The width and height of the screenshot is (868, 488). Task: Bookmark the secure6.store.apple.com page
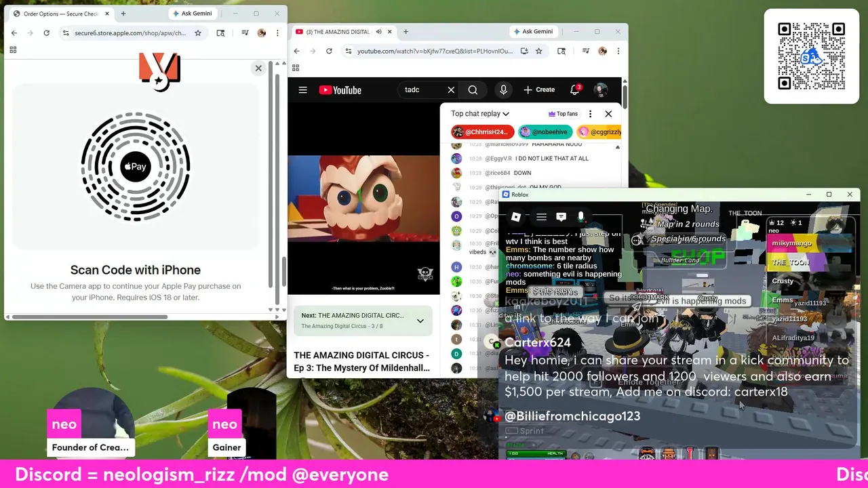198,33
